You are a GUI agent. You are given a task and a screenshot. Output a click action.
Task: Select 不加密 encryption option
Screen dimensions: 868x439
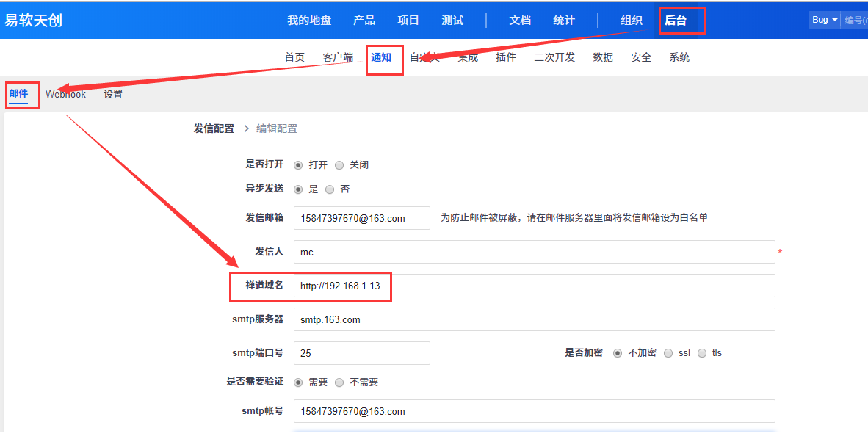618,353
